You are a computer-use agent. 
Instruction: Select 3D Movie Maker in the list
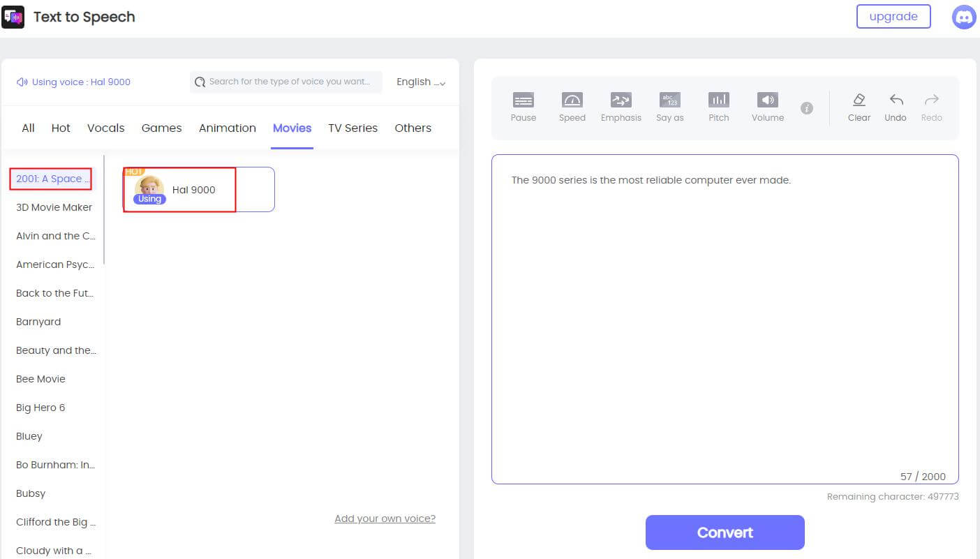pos(54,207)
